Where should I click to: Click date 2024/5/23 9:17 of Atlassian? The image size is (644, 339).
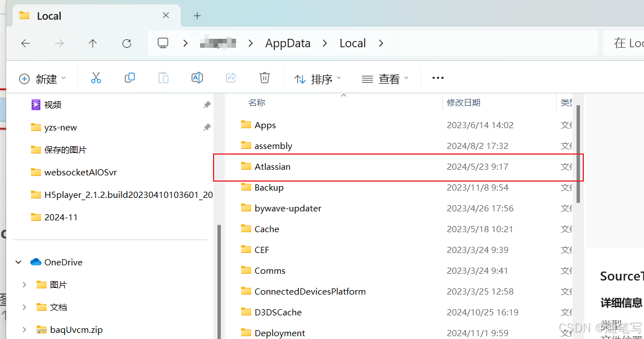pos(477,166)
